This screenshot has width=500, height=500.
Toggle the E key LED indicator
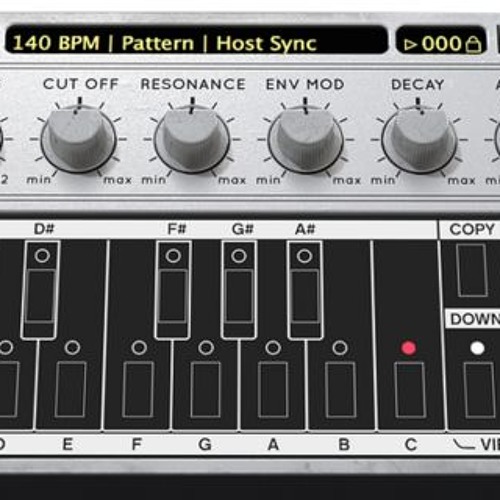pyautogui.click(x=72, y=348)
